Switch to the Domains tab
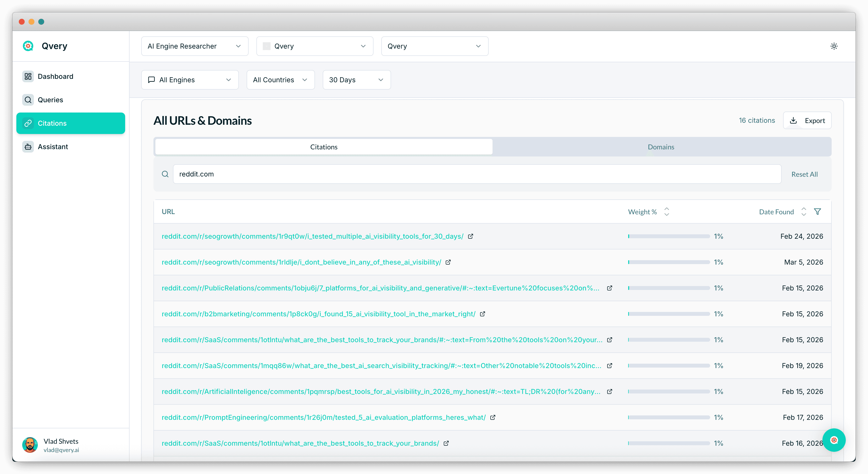Viewport: 868px width, 474px height. pyautogui.click(x=660, y=147)
